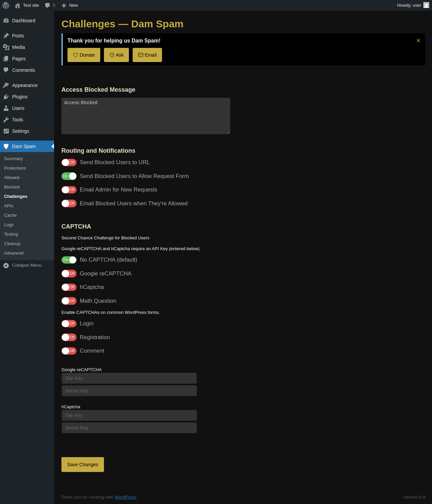Go to the Protections submenu page
This screenshot has height=504, width=432.
[15, 168]
